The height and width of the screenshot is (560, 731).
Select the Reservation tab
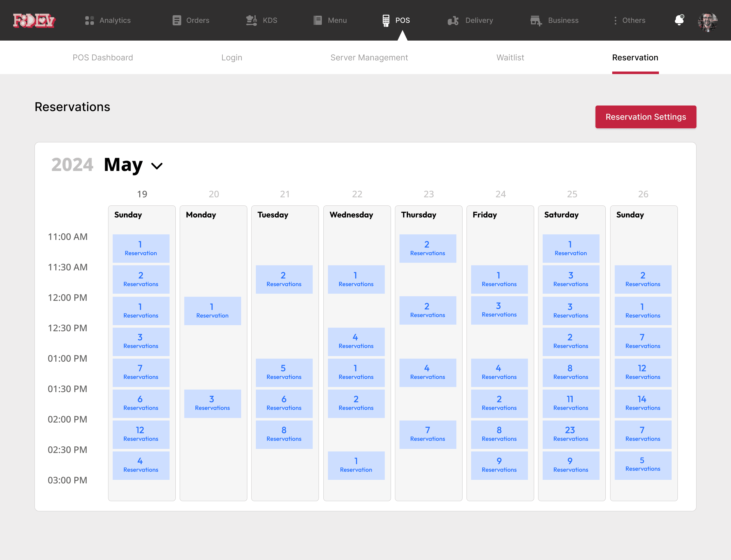[635, 57]
